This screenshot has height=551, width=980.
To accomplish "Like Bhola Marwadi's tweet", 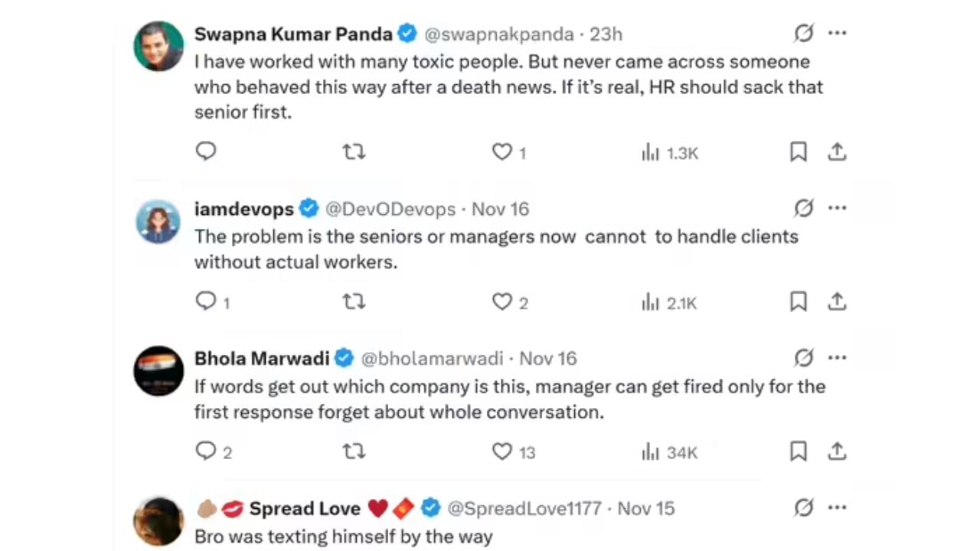I will [x=502, y=452].
